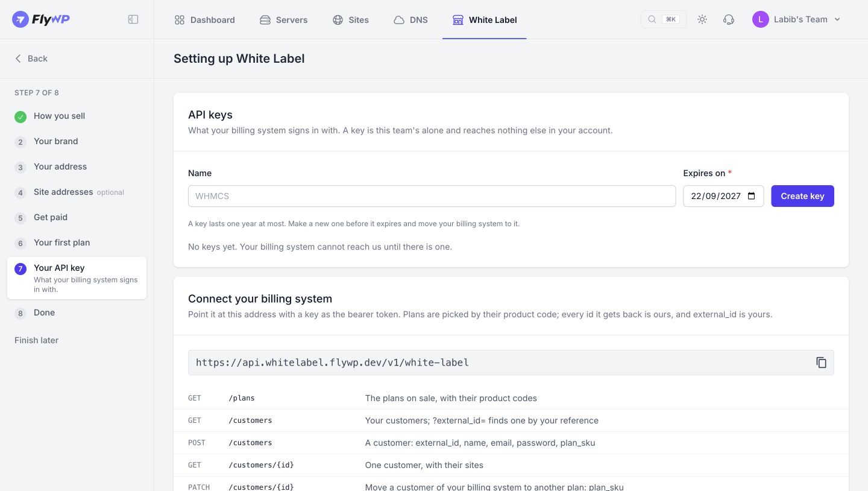Open the Expires on date field
868x491 pixels.
[x=723, y=196]
